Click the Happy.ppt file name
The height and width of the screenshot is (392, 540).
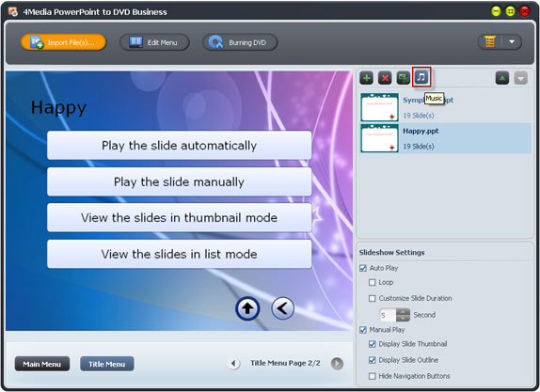421,131
